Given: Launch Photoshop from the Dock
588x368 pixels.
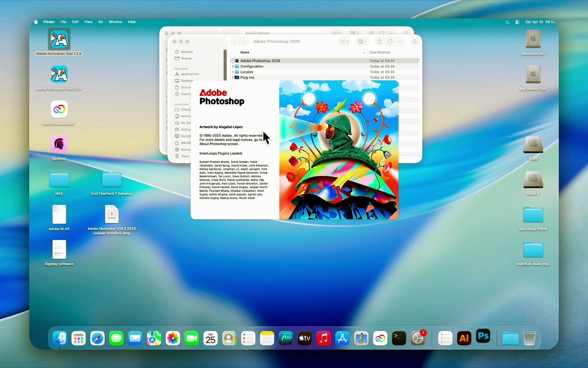Looking at the screenshot, I should point(483,336).
